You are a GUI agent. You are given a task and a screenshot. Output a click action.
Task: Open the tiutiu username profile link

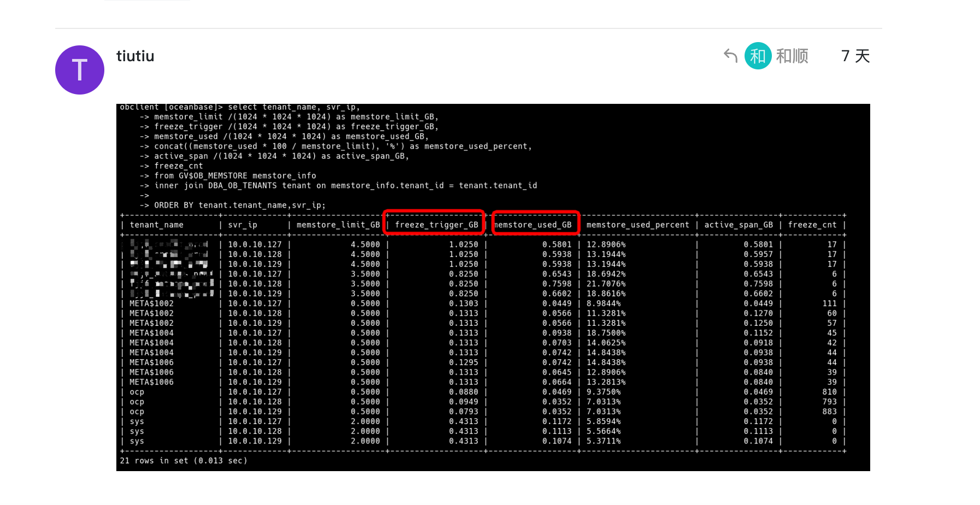(x=135, y=56)
